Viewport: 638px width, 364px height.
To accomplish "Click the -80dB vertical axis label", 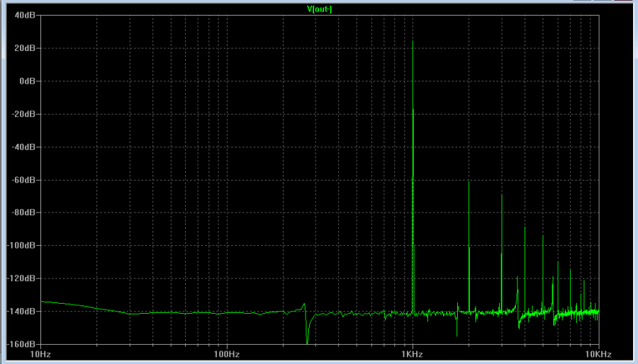I will click(23, 212).
